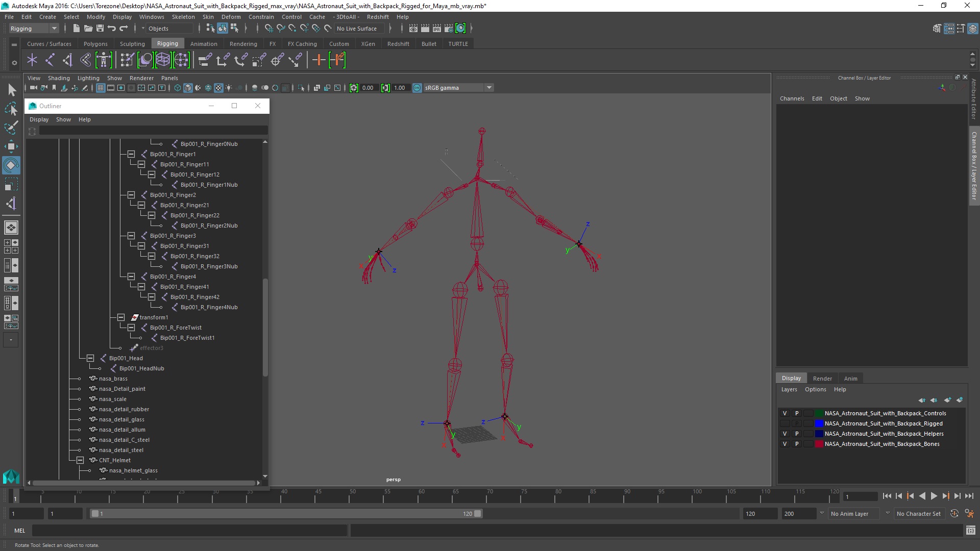This screenshot has height=551, width=980.
Task: Click the Set Key plus shelf icon
Action: (318, 60)
